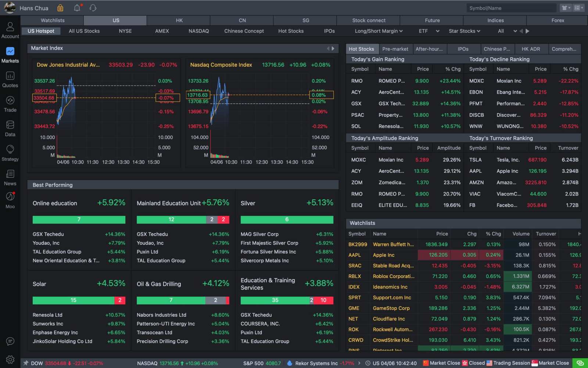This screenshot has width=588, height=368.
Task: Click the yellow shopping bag icon
Action: [60, 8]
